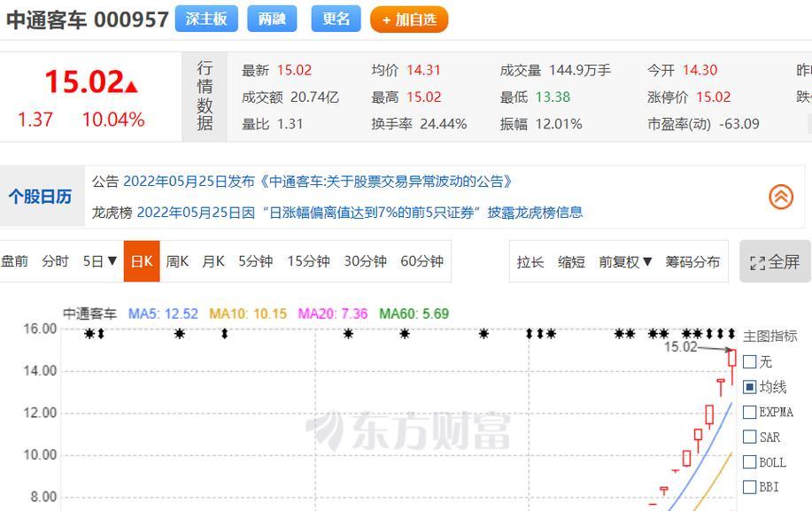This screenshot has height=511, width=812.
Task: Switch to the 周K chart tab
Action: point(177,261)
